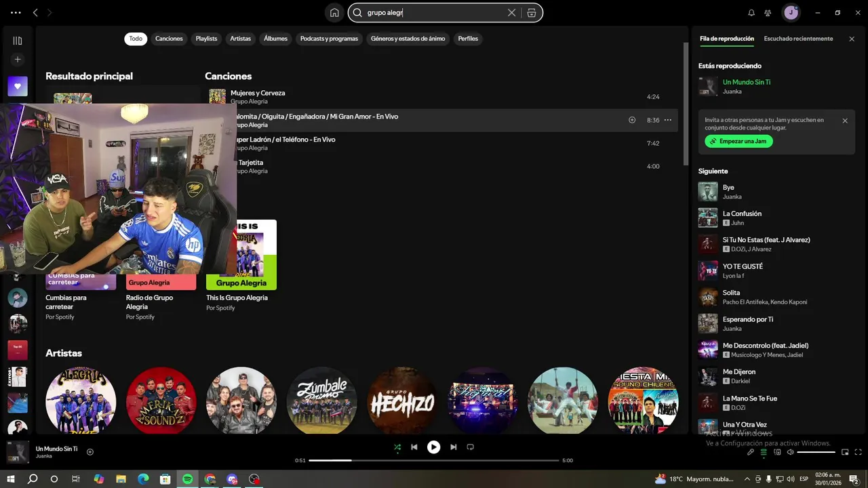
Task: Toggle shuffle playback
Action: (397, 447)
